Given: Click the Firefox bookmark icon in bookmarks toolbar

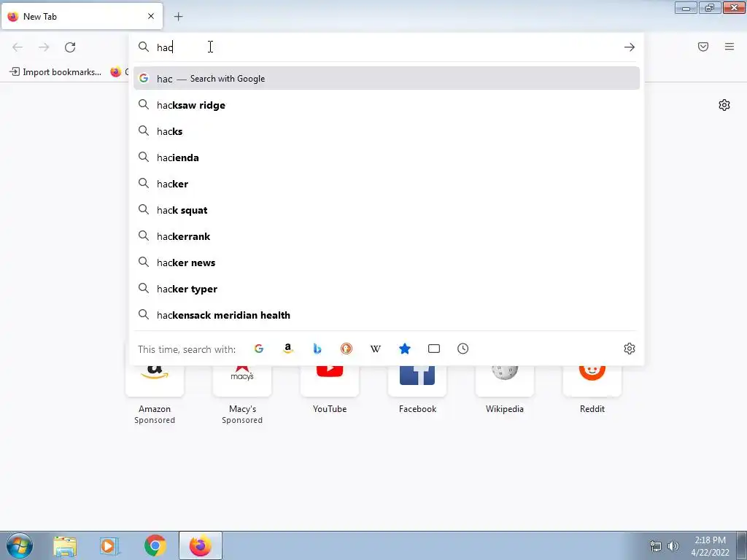Looking at the screenshot, I should [116, 72].
